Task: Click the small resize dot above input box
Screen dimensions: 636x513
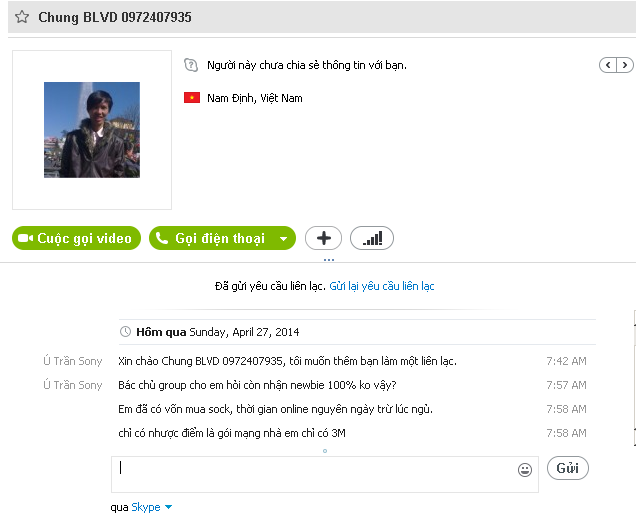Action: point(325,451)
